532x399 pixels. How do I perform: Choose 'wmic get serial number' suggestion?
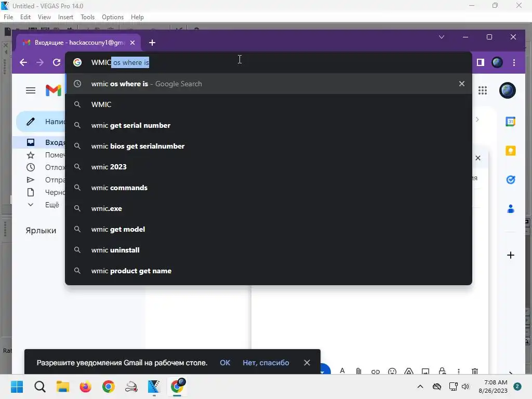[269, 125]
